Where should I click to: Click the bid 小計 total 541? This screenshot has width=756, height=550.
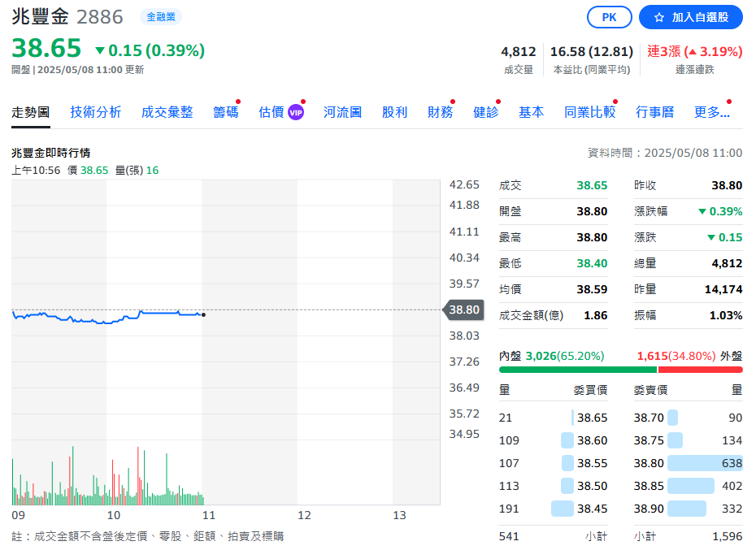pos(509,536)
